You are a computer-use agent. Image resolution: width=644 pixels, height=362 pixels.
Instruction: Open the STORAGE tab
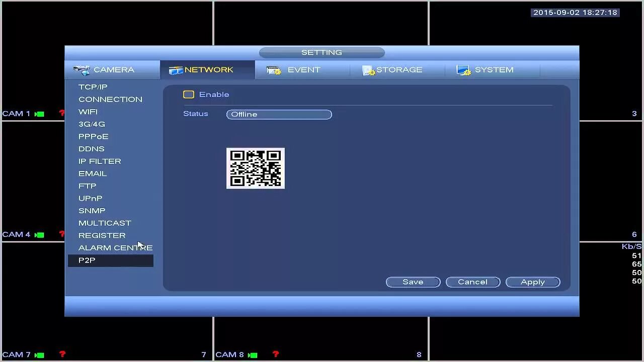point(397,70)
